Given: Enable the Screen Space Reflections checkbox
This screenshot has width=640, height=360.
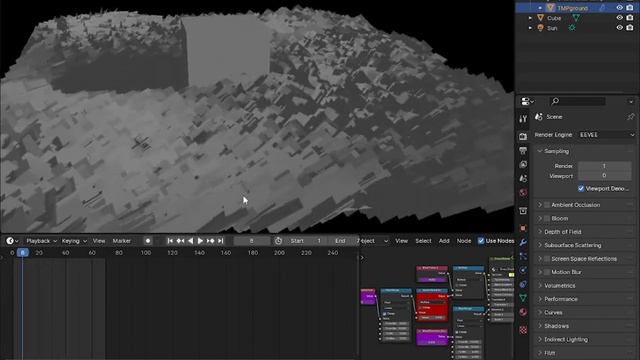Looking at the screenshot, I should (x=547, y=259).
